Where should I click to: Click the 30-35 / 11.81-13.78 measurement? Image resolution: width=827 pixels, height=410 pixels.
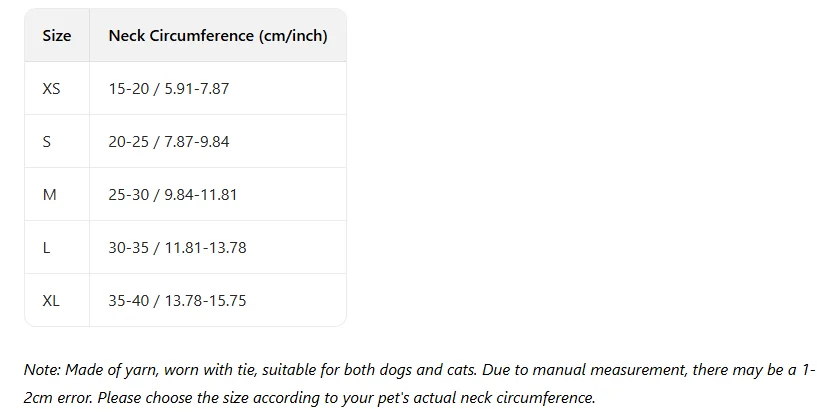pyautogui.click(x=177, y=247)
